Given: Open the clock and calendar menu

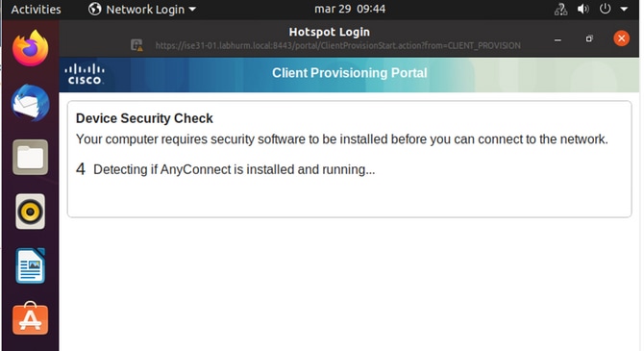Looking at the screenshot, I should (350, 9).
